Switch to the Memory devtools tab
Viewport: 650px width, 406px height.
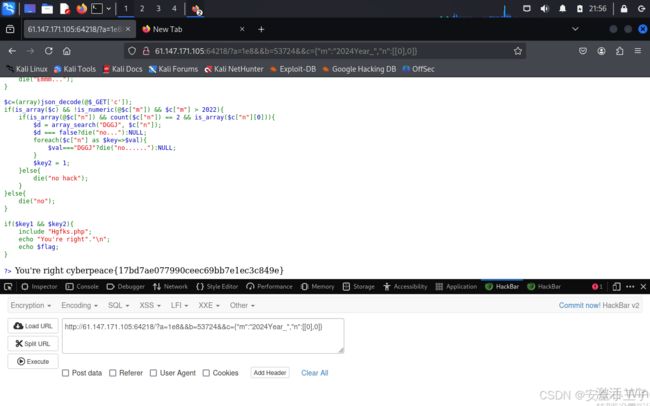click(x=318, y=287)
